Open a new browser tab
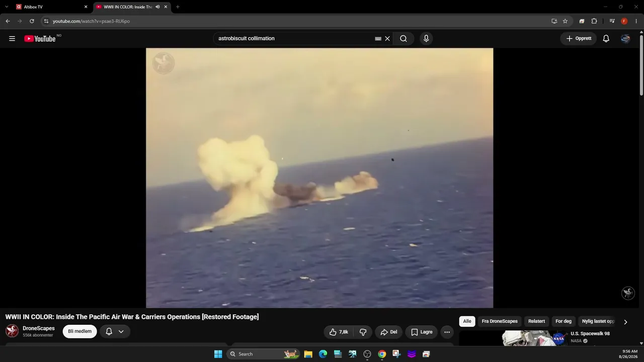The width and height of the screenshot is (644, 362). (178, 7)
